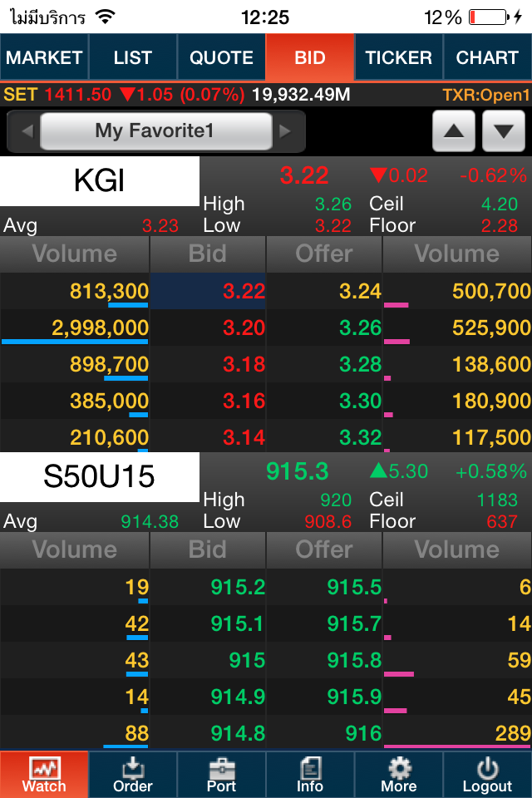Viewport: 532px width, 798px height.
Task: Tap KGI bid price 3.16
Action: [244, 401]
